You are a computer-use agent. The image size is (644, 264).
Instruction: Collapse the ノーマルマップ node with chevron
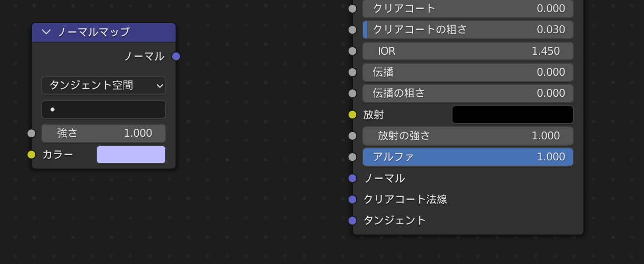pos(46,32)
